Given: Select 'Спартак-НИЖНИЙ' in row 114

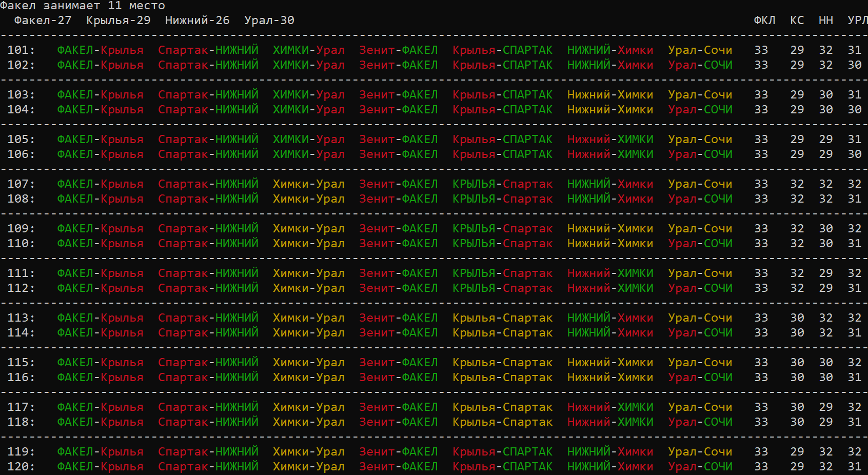Looking at the screenshot, I should click(208, 333).
